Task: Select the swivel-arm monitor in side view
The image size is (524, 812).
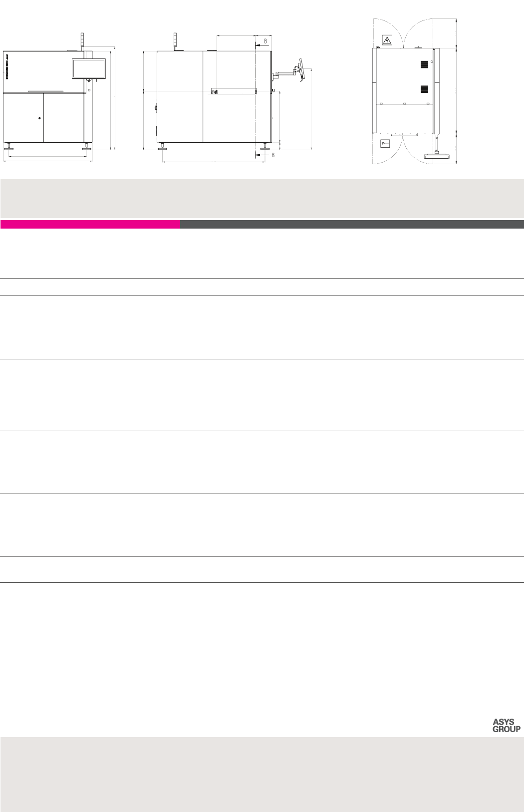Action: click(301, 70)
